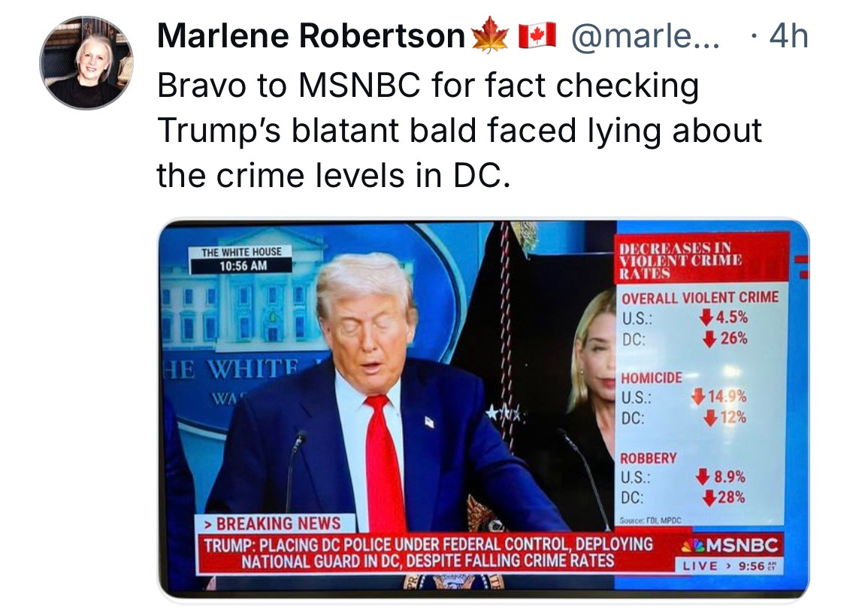
Task: Click the LIVE 9:56 indicator under MSNBC
Action: pos(729,566)
